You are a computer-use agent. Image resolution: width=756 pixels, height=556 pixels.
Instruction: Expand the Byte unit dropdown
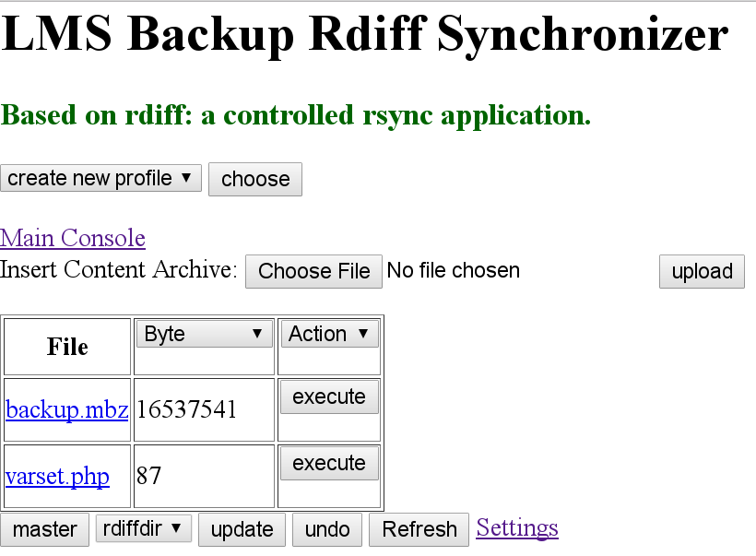205,334
